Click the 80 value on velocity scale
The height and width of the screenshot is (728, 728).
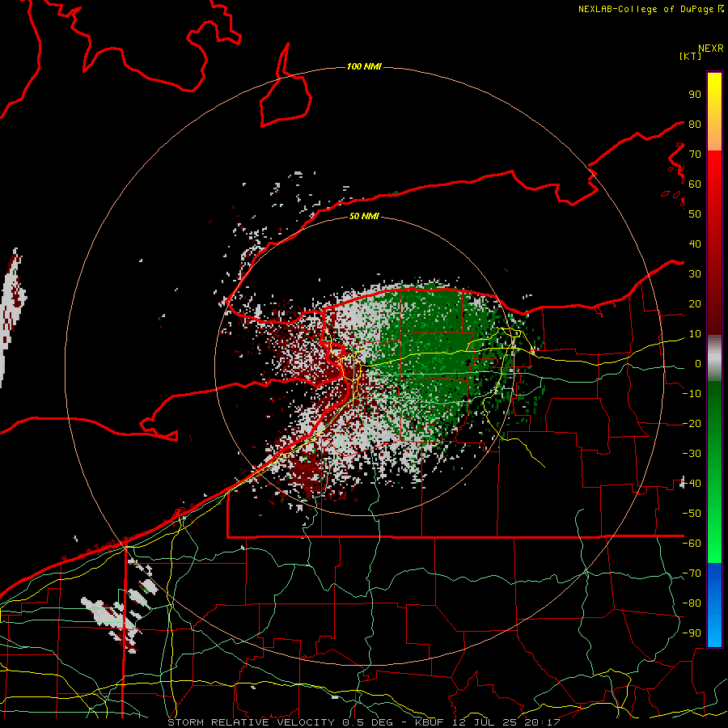[x=695, y=125]
